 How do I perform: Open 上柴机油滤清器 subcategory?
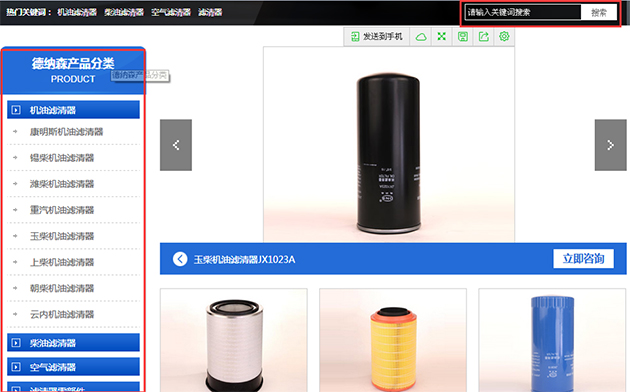pyautogui.click(x=62, y=262)
